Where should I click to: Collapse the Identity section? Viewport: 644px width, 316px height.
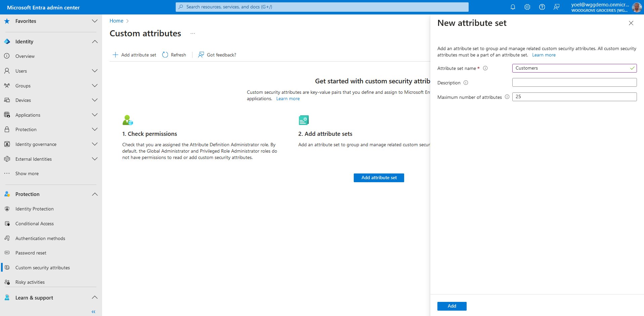(95, 42)
